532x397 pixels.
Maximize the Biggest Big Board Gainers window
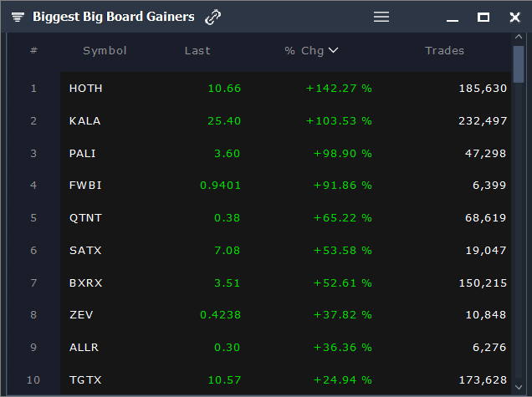pos(483,17)
